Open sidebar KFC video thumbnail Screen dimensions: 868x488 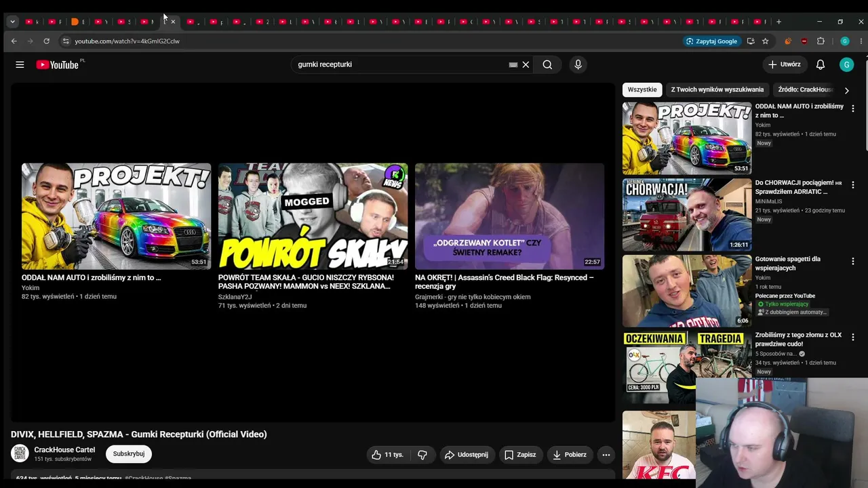click(659, 445)
